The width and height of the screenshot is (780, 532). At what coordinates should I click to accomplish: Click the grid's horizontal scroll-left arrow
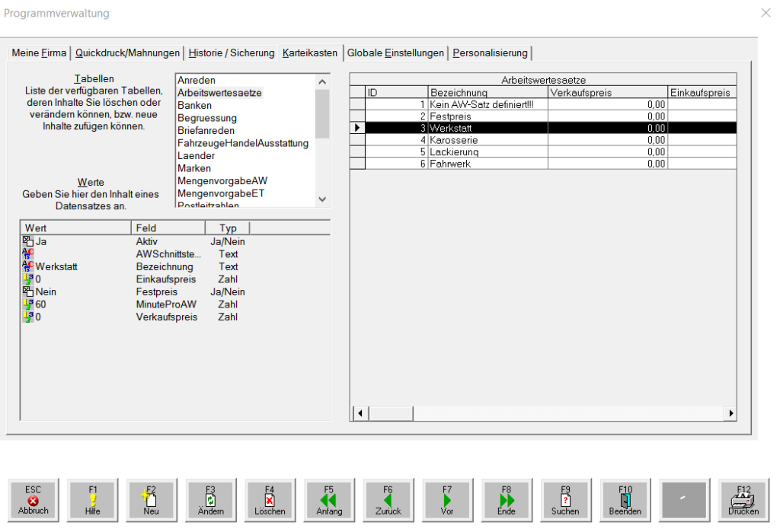[360, 413]
